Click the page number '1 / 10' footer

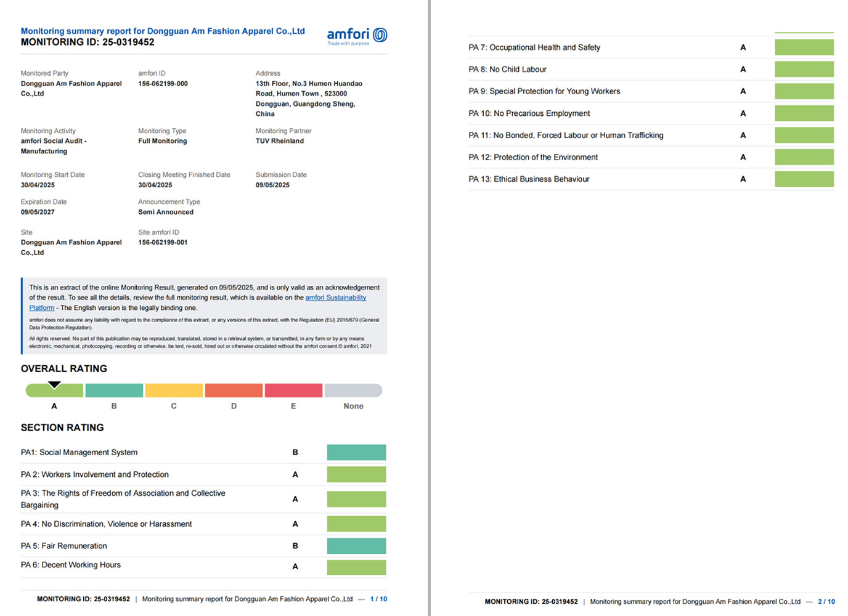click(x=378, y=599)
